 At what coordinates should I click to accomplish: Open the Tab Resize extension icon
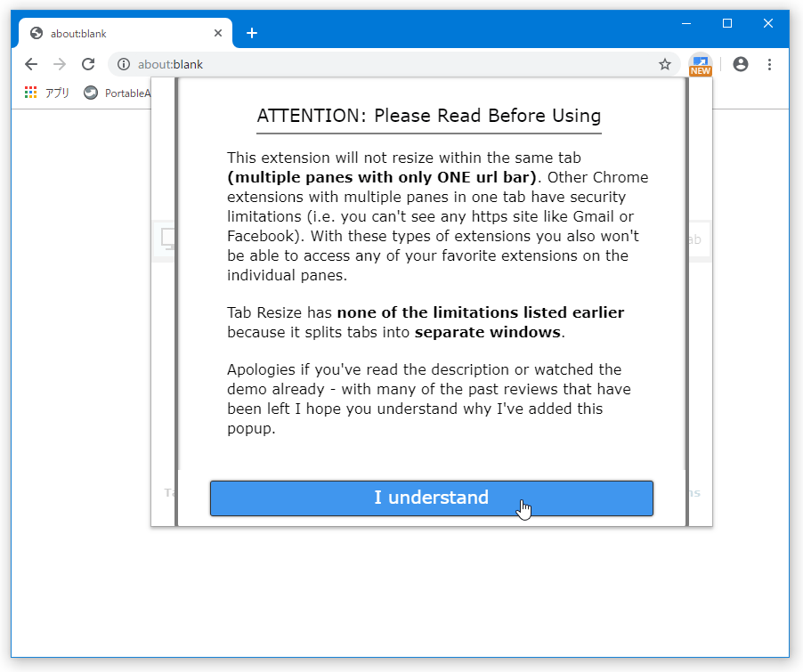(x=700, y=65)
